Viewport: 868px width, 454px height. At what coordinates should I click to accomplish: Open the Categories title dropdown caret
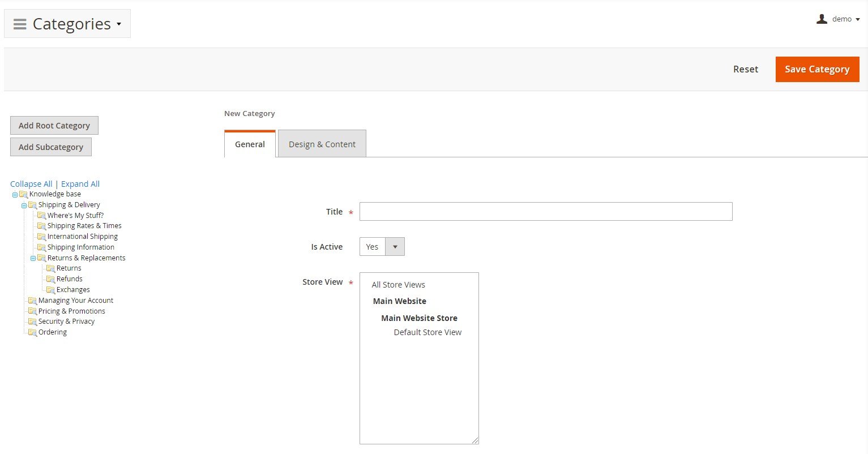(119, 24)
